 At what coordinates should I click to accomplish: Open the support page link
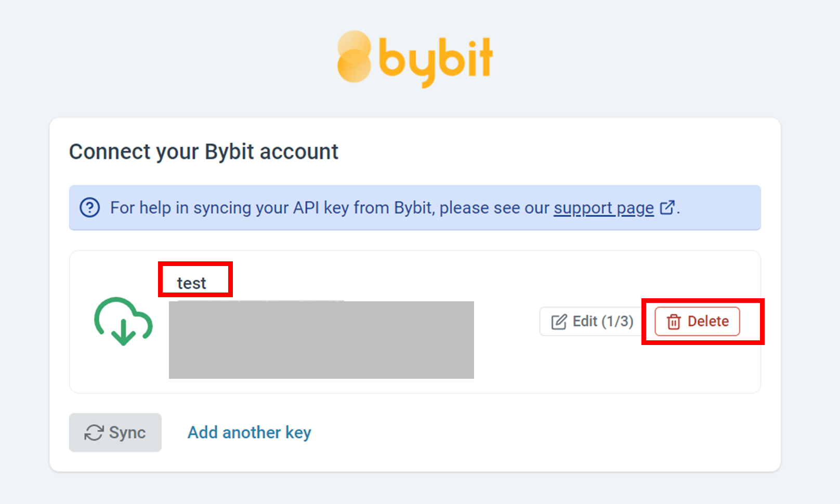point(603,208)
